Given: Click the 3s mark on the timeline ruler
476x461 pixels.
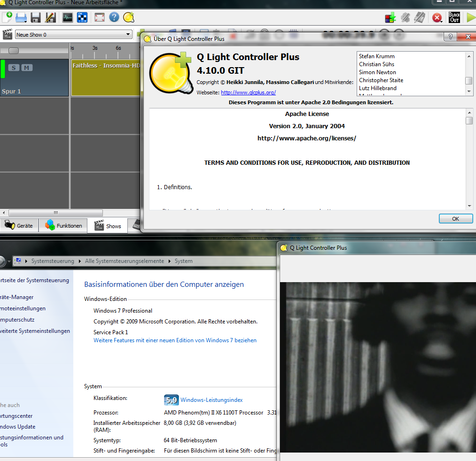Looking at the screenshot, I should click(95, 48).
